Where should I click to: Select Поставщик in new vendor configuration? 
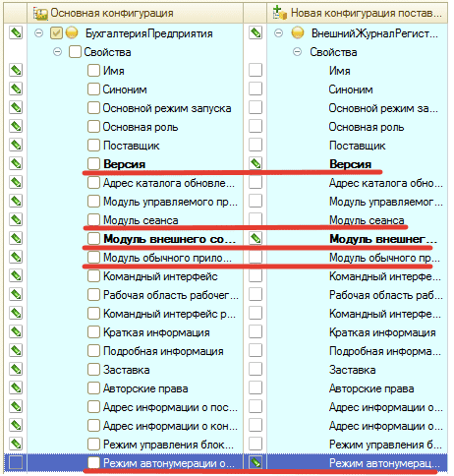357,146
